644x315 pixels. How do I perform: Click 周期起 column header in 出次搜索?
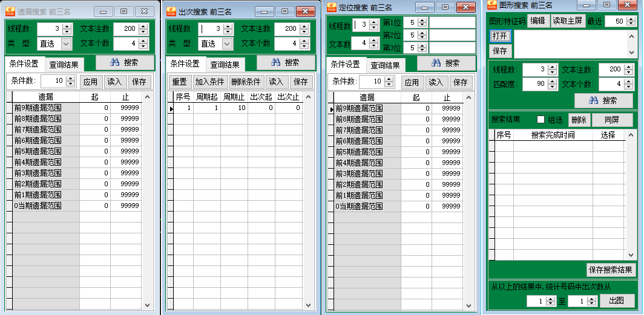click(207, 97)
